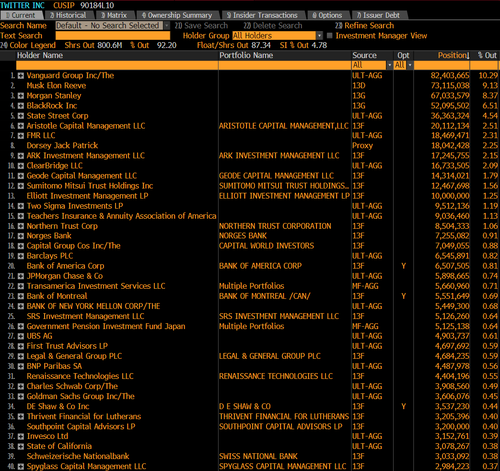Open the Holder Group All Holders dropdown
The image size is (500, 471).
[x=320, y=36]
